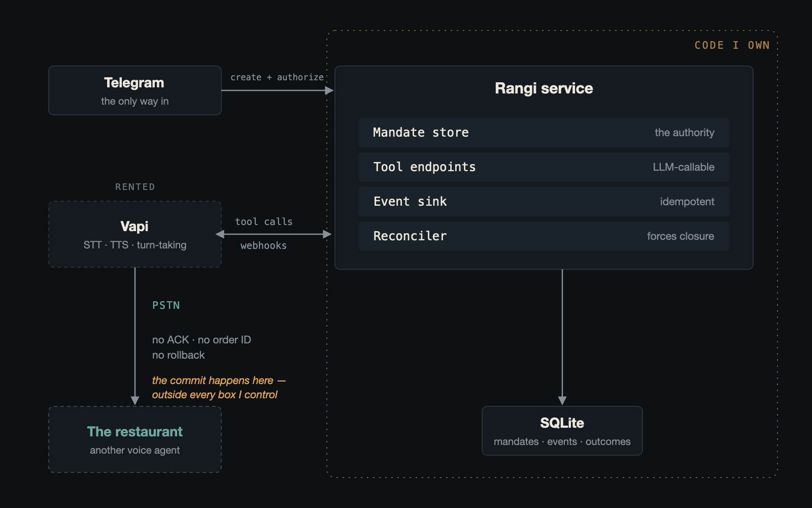
Task: Click the no ACK no order ID text
Action: (x=201, y=340)
